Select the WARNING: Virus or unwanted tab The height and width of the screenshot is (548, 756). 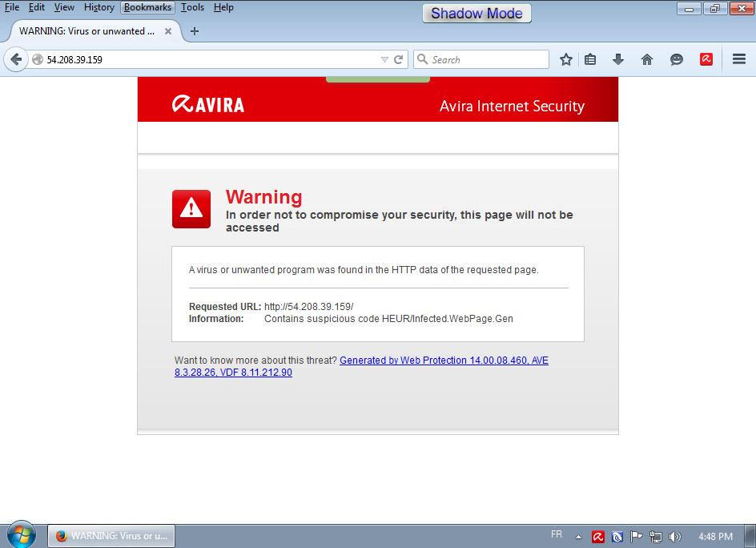[94, 31]
